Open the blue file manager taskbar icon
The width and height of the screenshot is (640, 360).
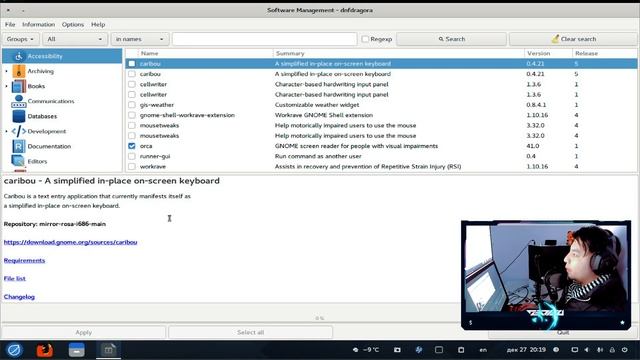tap(76, 350)
